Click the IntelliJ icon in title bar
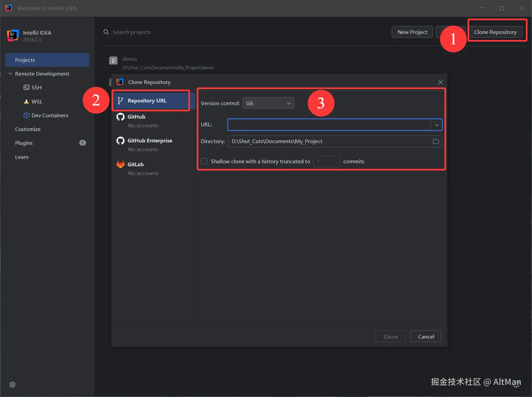The height and width of the screenshot is (397, 532). [9, 8]
